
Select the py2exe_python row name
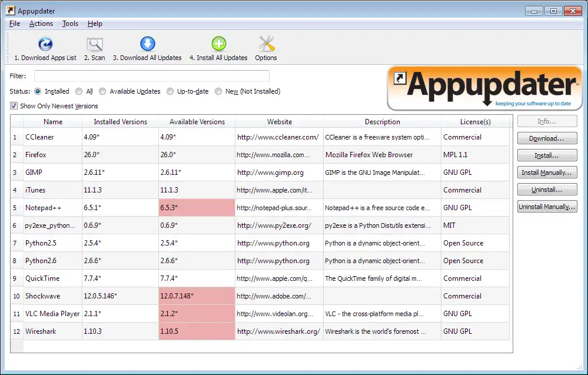click(50, 225)
